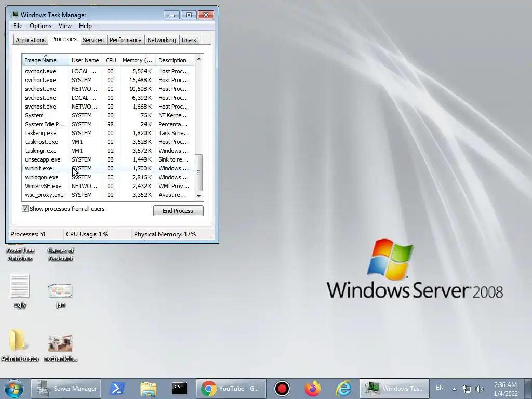Sort processes by Memory column

tap(137, 60)
